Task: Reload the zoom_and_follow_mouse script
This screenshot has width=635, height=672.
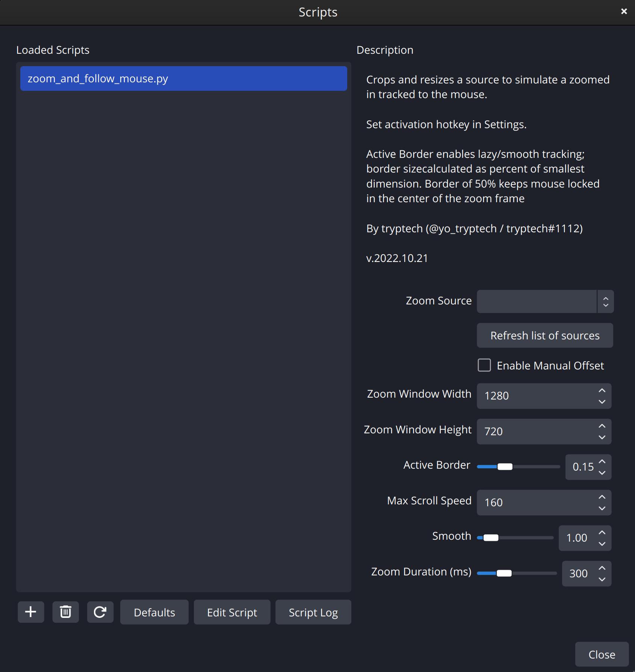Action: (x=100, y=612)
